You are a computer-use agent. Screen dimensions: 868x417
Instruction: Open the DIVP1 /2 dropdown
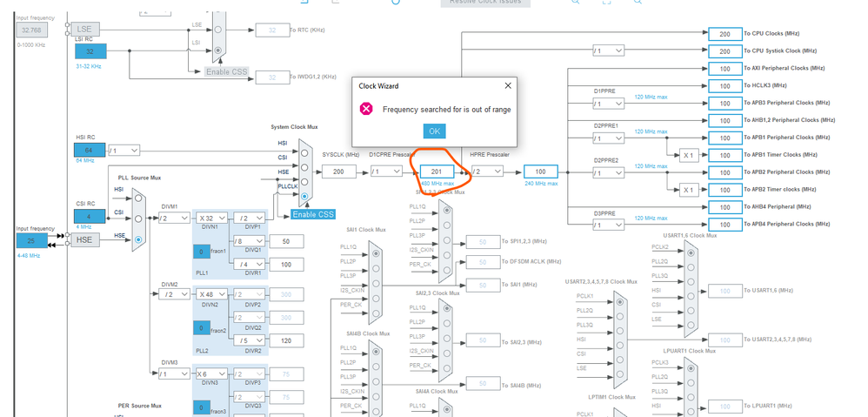pyautogui.click(x=249, y=219)
